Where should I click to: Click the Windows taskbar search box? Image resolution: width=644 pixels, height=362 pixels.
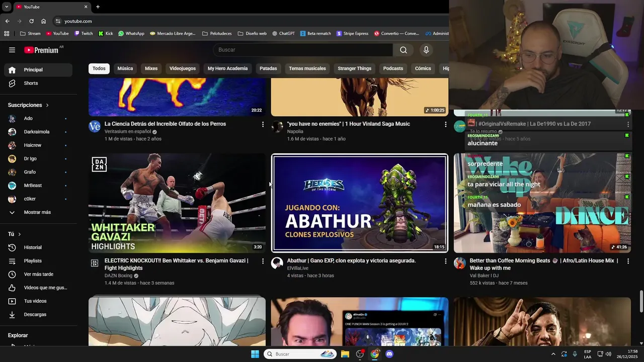click(300, 354)
